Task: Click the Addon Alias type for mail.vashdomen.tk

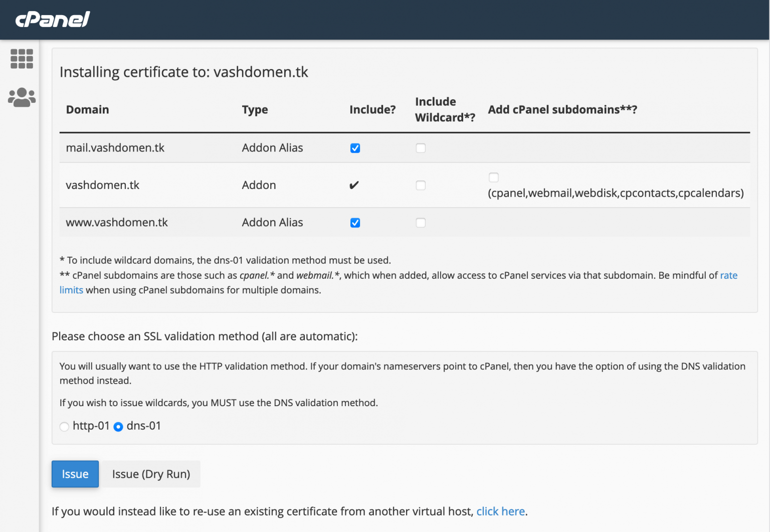Action: click(272, 148)
